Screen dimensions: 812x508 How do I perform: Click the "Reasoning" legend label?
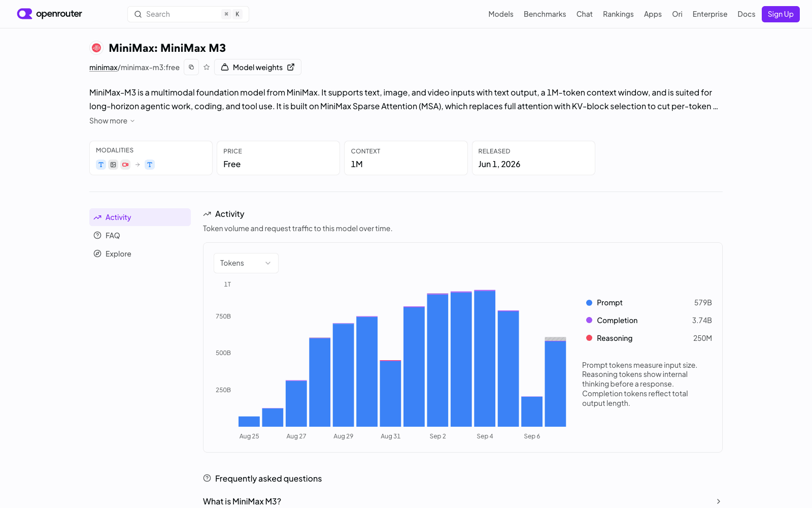click(615, 338)
